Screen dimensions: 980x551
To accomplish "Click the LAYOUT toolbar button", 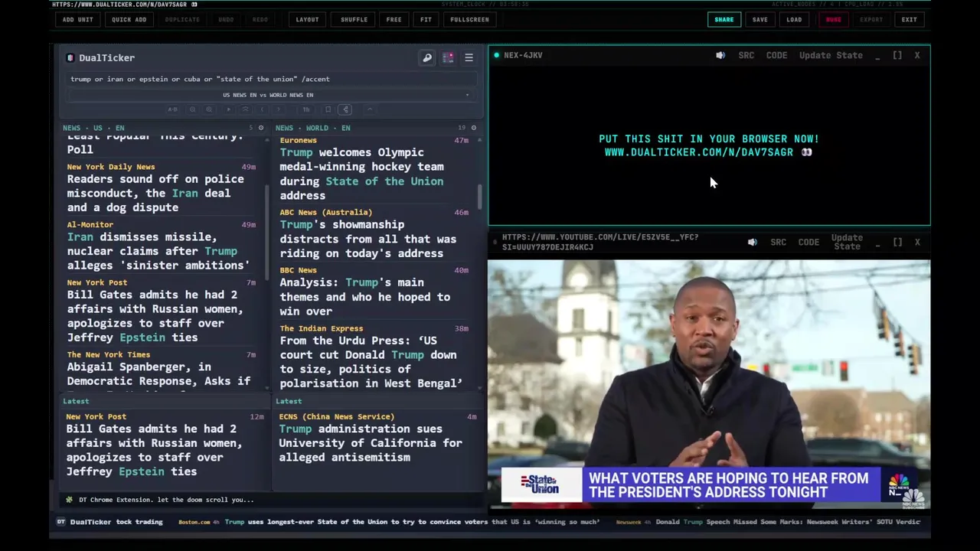I will pos(307,19).
